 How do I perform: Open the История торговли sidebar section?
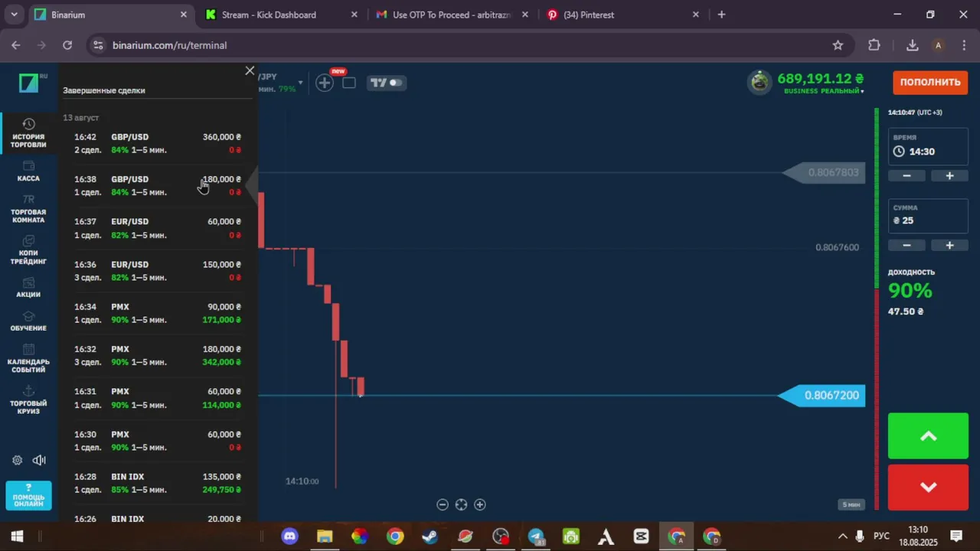(28, 133)
